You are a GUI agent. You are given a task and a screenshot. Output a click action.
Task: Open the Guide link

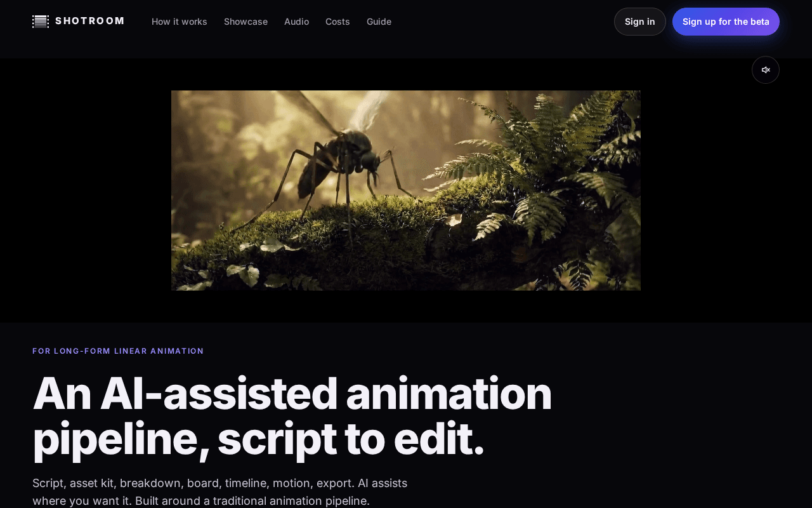pos(379,22)
